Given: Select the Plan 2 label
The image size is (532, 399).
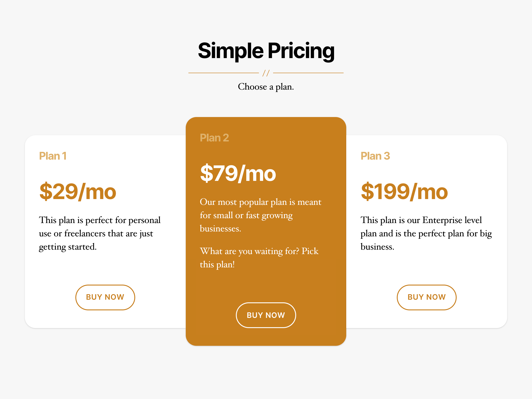Looking at the screenshot, I should coord(214,138).
